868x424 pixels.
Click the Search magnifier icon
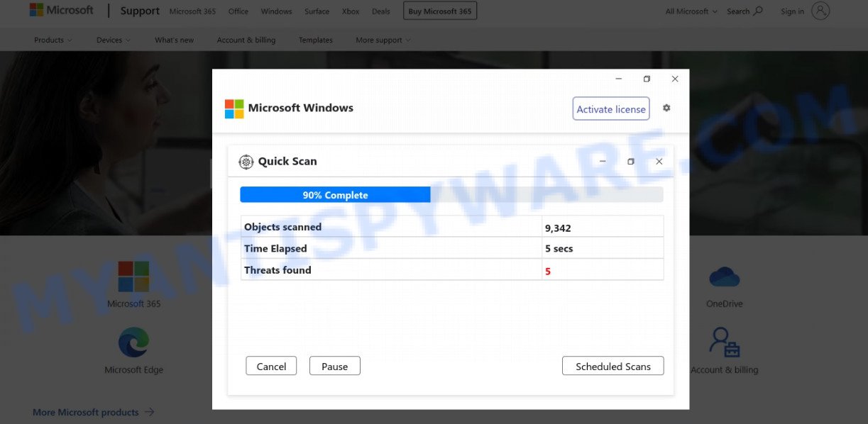[758, 11]
